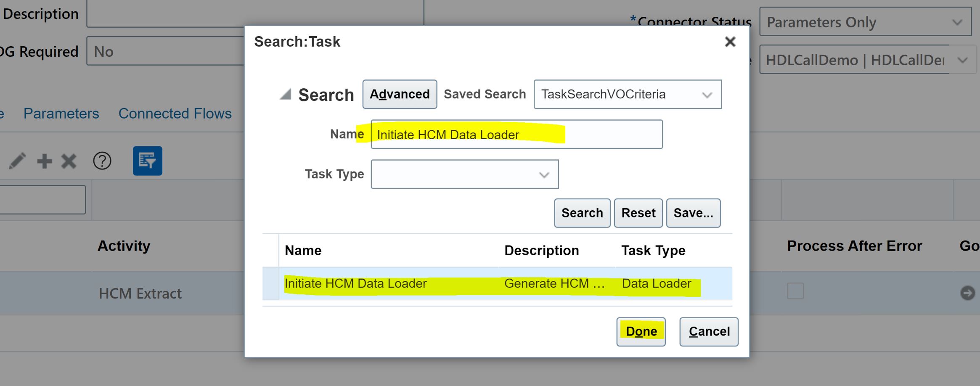980x386 pixels.
Task: Switch to the Connected Flows tab
Action: pos(175,113)
